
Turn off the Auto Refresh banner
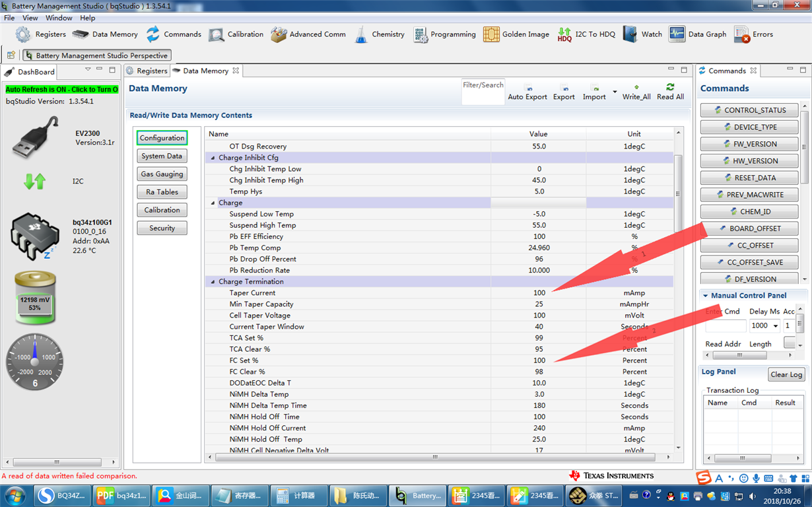tap(62, 89)
